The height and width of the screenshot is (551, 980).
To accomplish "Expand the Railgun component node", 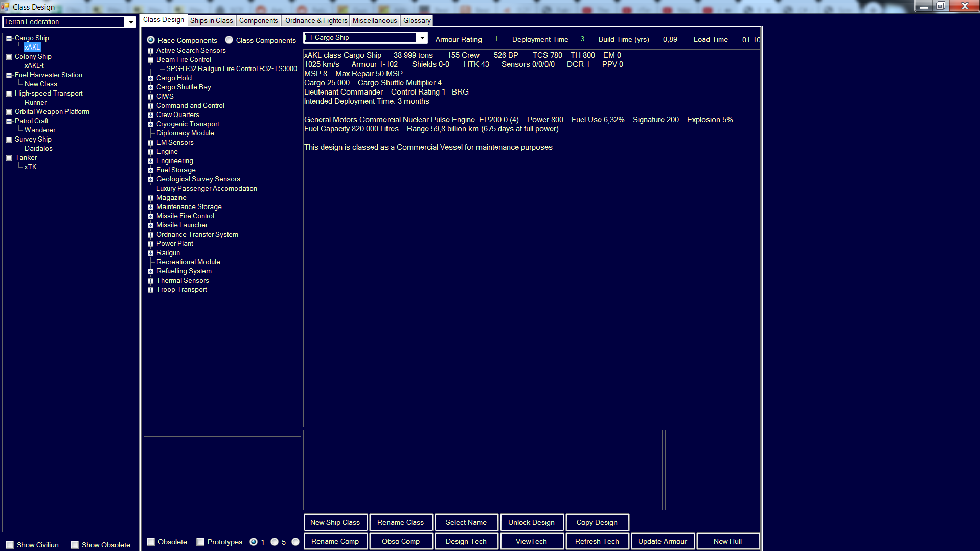I will point(151,253).
